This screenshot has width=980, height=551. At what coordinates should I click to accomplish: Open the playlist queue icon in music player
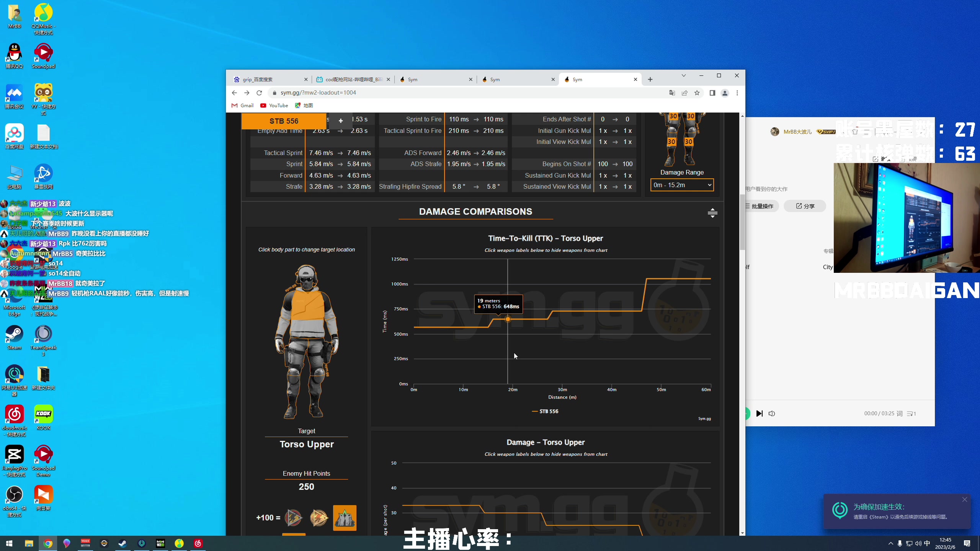[x=911, y=413]
